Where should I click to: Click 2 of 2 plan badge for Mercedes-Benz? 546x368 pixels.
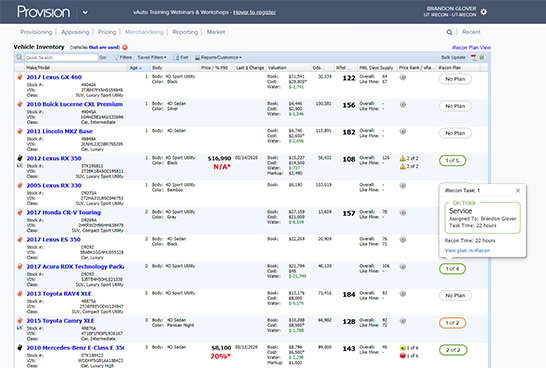452,350
